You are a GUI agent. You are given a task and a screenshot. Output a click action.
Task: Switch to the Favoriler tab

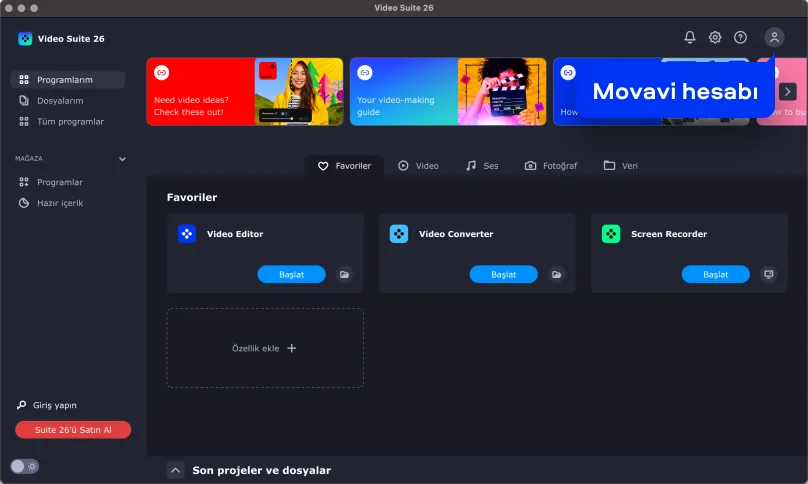click(344, 166)
